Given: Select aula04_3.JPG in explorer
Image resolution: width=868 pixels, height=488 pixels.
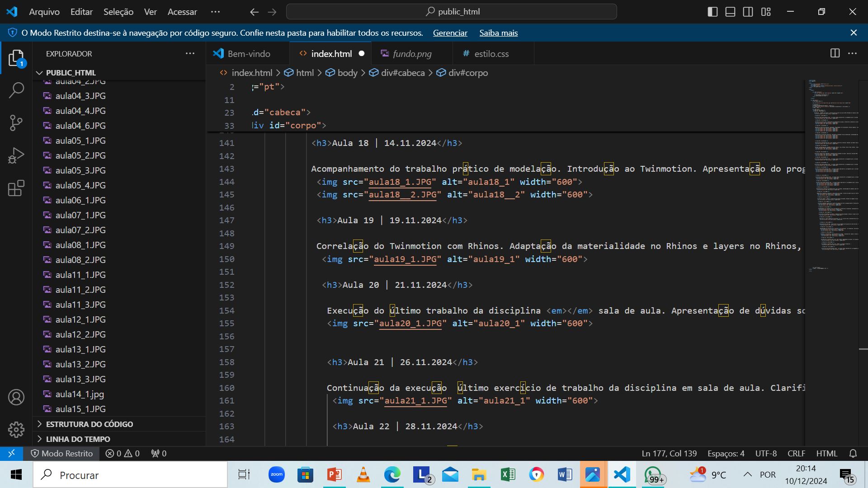Looking at the screenshot, I should pos(119,96).
